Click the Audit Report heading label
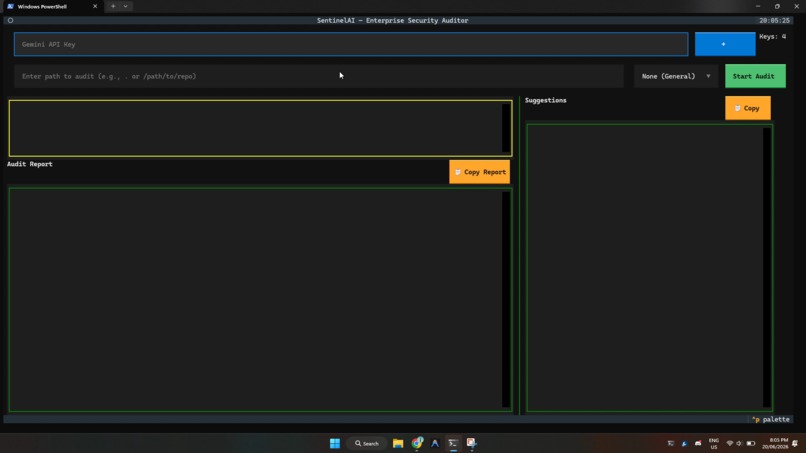 (x=30, y=164)
